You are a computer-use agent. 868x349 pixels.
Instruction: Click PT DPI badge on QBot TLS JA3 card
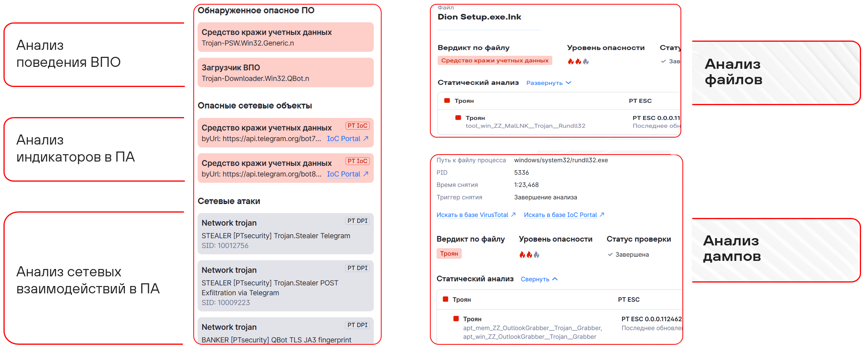tap(357, 325)
